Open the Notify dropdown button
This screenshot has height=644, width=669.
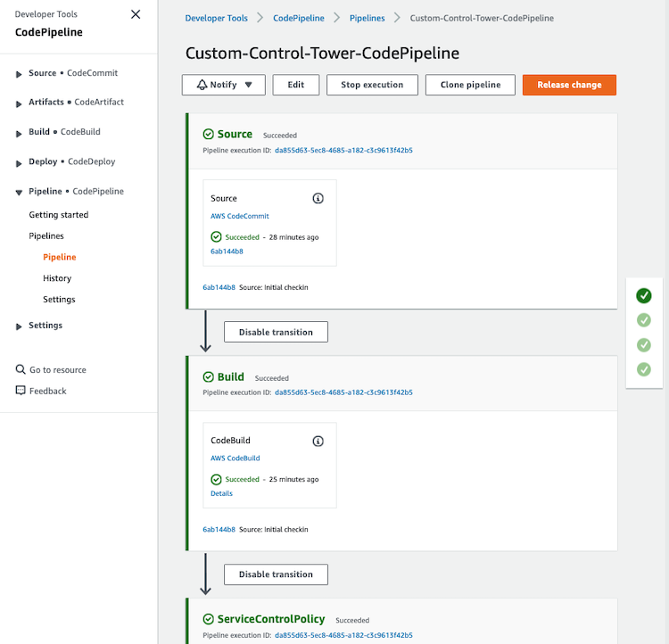(x=224, y=85)
